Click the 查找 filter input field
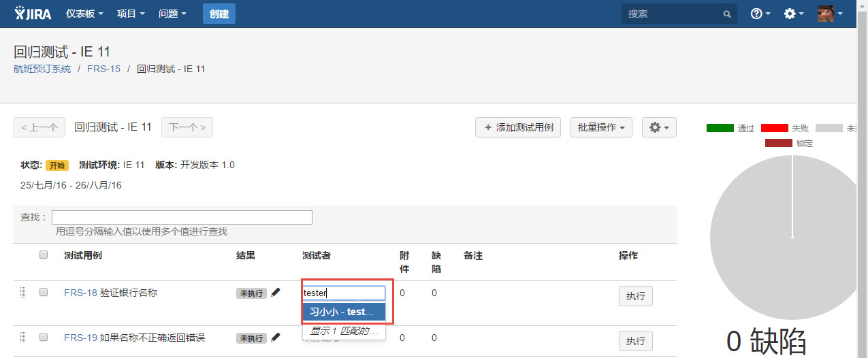 click(182, 217)
